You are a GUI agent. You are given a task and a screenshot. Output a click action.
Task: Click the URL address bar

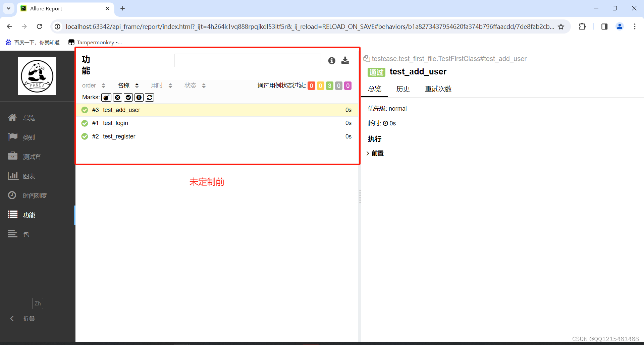pyautogui.click(x=309, y=26)
